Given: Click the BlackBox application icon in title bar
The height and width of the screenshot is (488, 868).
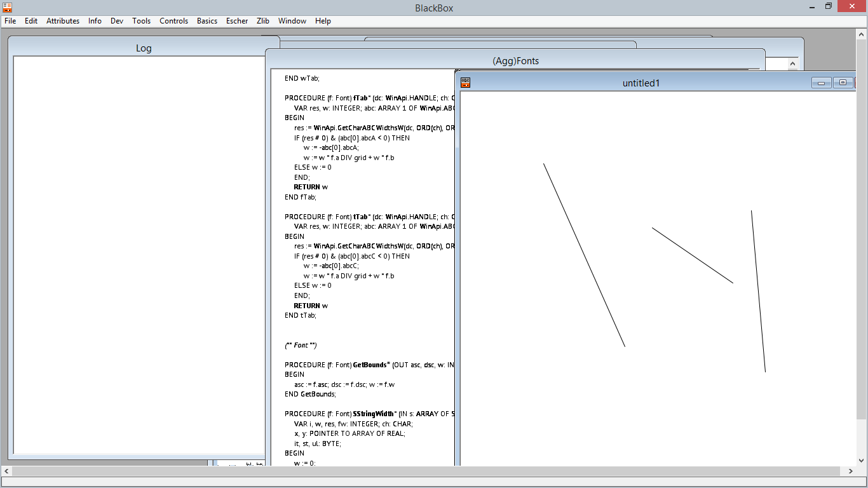Looking at the screenshot, I should point(8,7).
